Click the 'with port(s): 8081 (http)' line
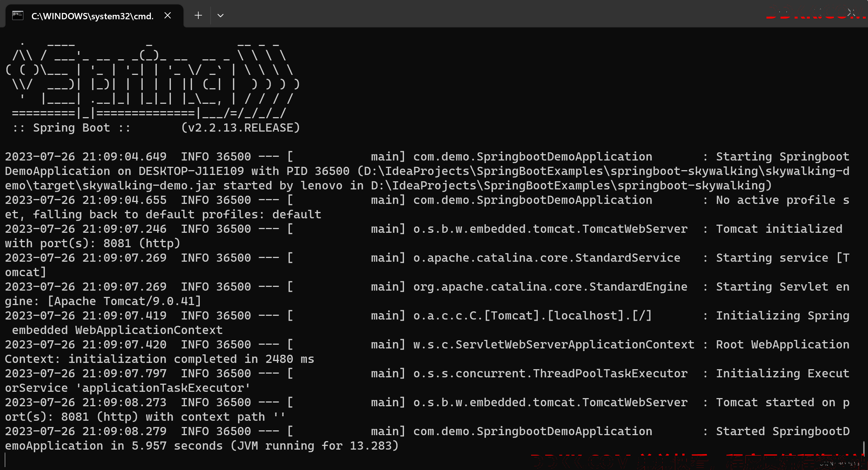 93,244
